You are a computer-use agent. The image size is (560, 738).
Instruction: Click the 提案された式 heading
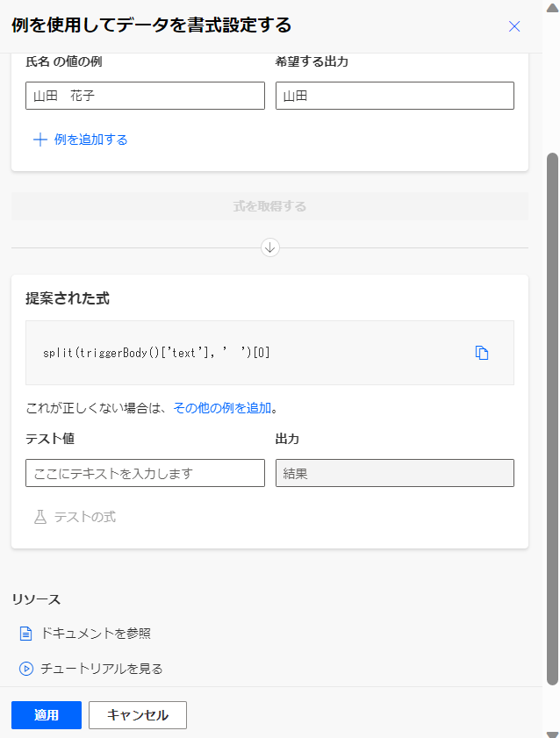(x=68, y=298)
